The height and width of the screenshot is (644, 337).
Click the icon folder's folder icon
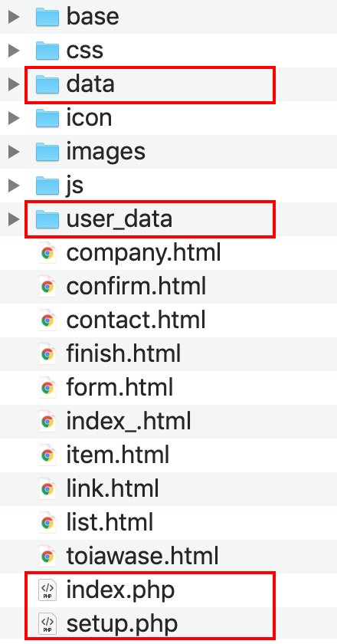(x=47, y=118)
